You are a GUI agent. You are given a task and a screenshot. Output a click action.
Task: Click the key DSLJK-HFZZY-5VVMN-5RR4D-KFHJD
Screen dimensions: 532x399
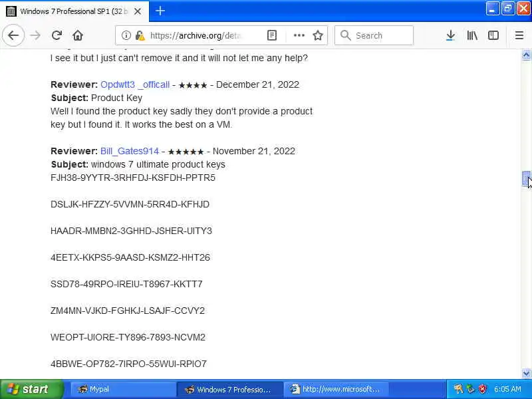130,204
